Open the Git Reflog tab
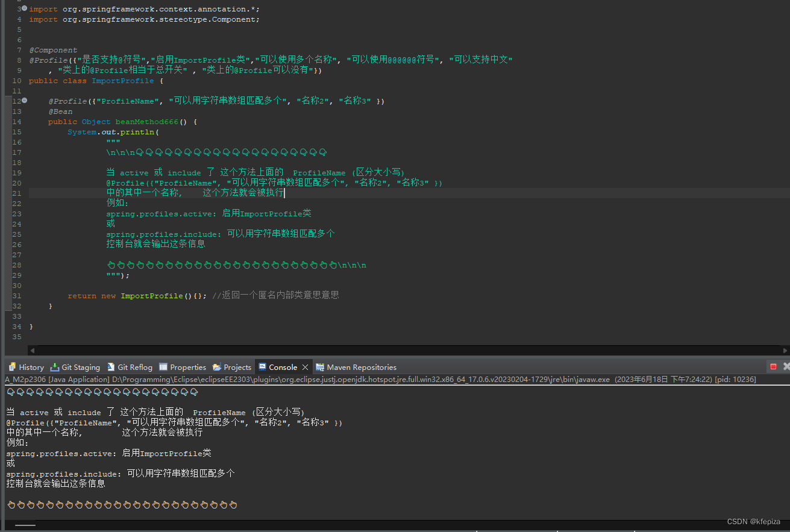 point(130,367)
